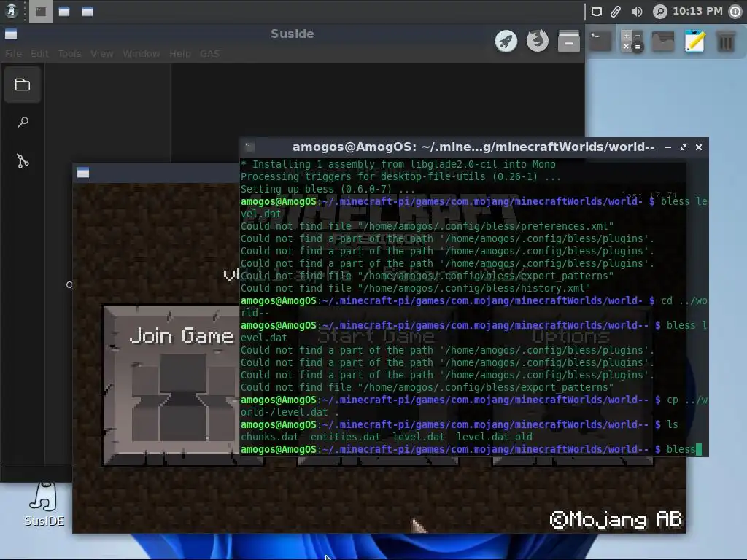Screen dimensions: 747x560
Task: Maximize the terminal window
Action: 684,147
